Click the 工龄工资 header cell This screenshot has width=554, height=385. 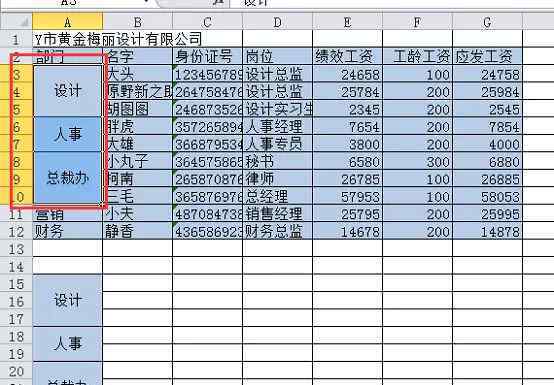(x=417, y=57)
